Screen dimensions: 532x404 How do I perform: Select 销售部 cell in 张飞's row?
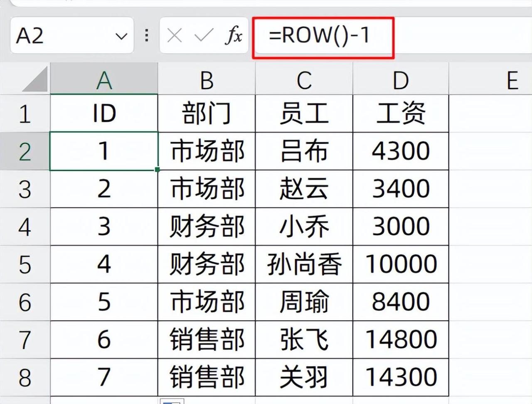[x=207, y=339]
